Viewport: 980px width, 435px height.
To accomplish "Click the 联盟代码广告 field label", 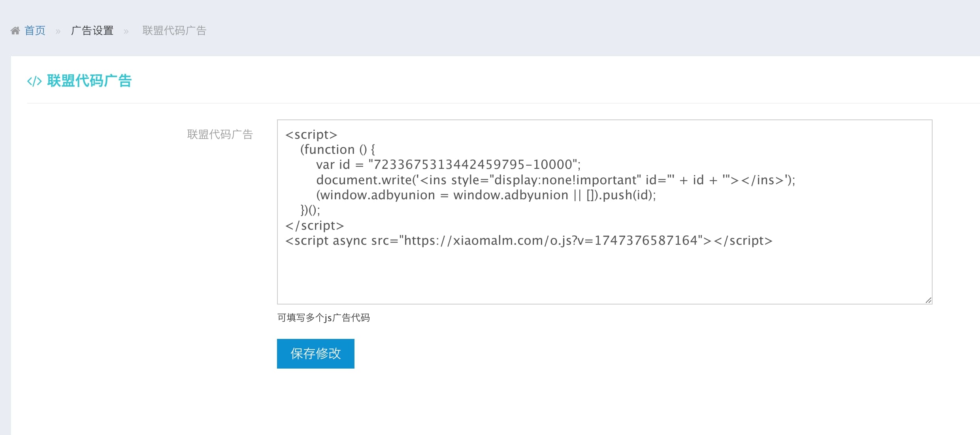I will [x=220, y=134].
